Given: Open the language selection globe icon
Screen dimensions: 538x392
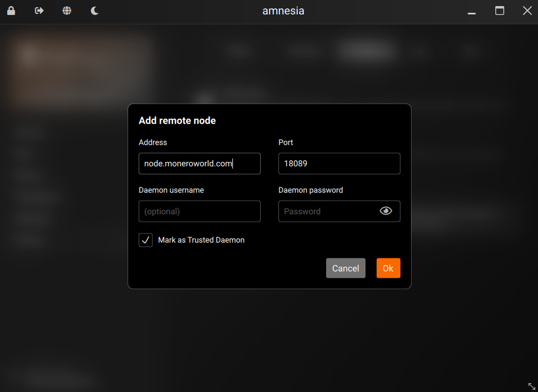Looking at the screenshot, I should (x=67, y=11).
